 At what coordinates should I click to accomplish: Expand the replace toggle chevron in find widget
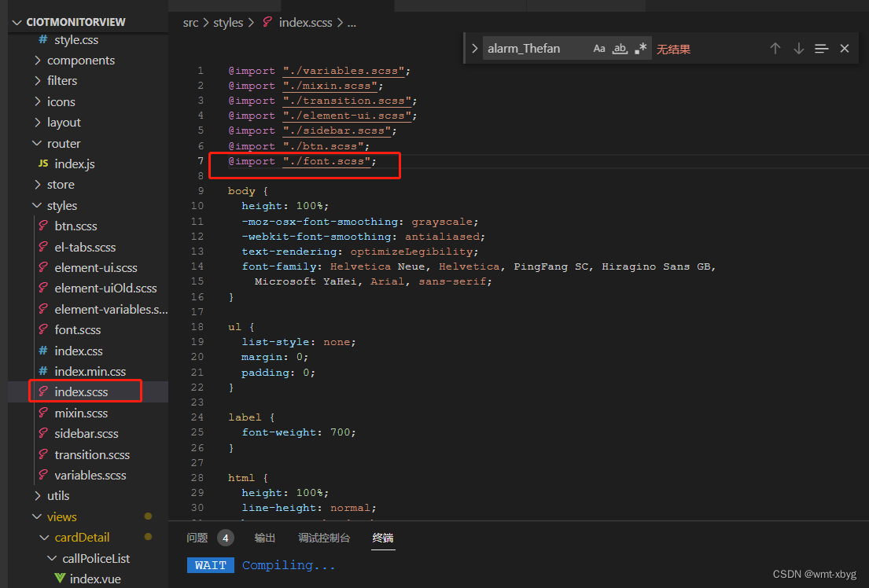point(474,49)
